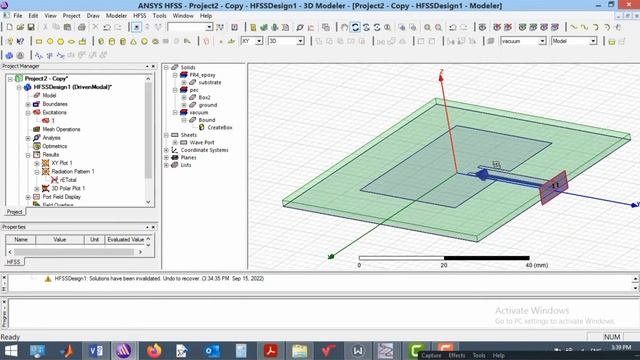This screenshot has height=360, width=640.
Task: Select rETotal under Radiation Pattern 1
Action: coord(68,180)
